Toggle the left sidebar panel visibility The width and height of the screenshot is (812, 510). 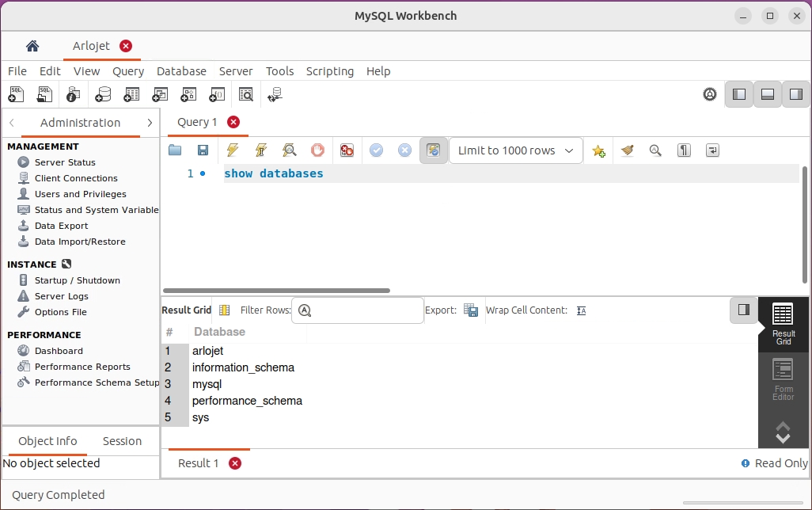739,94
